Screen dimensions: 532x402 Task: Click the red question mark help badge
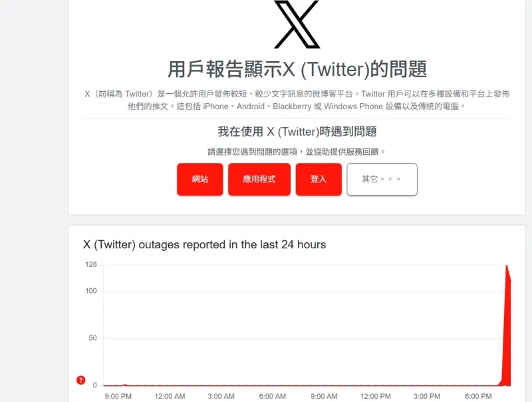pos(80,380)
